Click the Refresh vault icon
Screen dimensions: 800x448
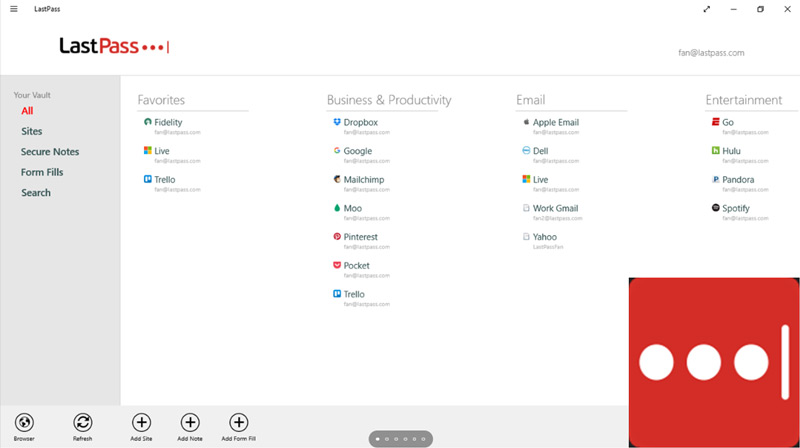[83, 422]
